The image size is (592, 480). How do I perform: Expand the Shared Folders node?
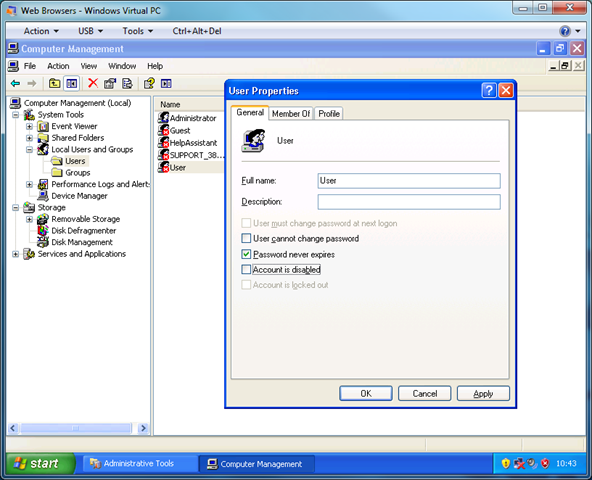(x=29, y=138)
